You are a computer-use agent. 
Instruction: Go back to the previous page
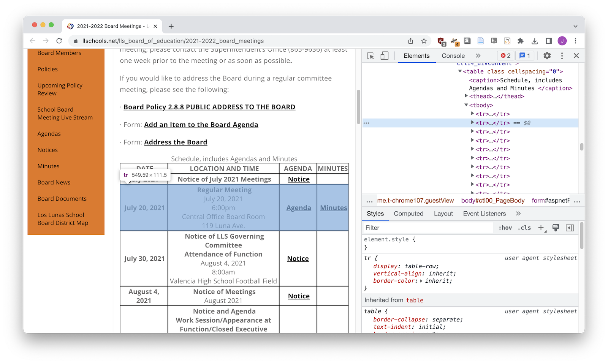click(x=33, y=41)
